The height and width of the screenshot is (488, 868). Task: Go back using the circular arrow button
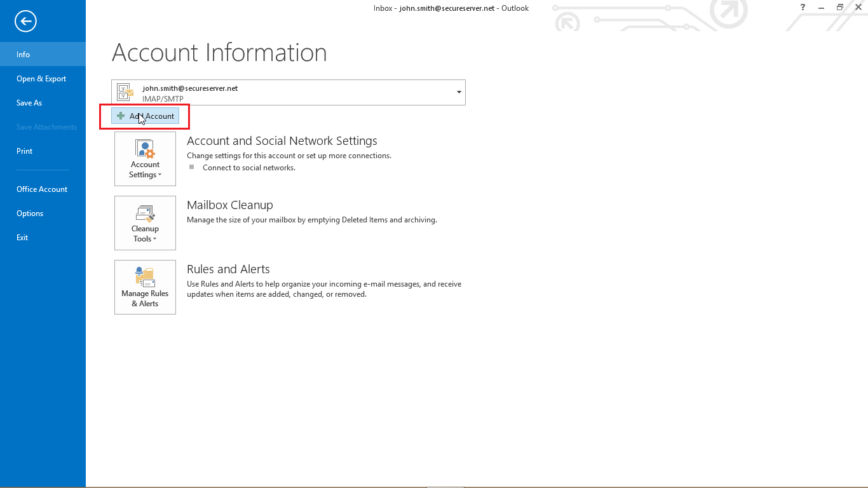(x=26, y=22)
